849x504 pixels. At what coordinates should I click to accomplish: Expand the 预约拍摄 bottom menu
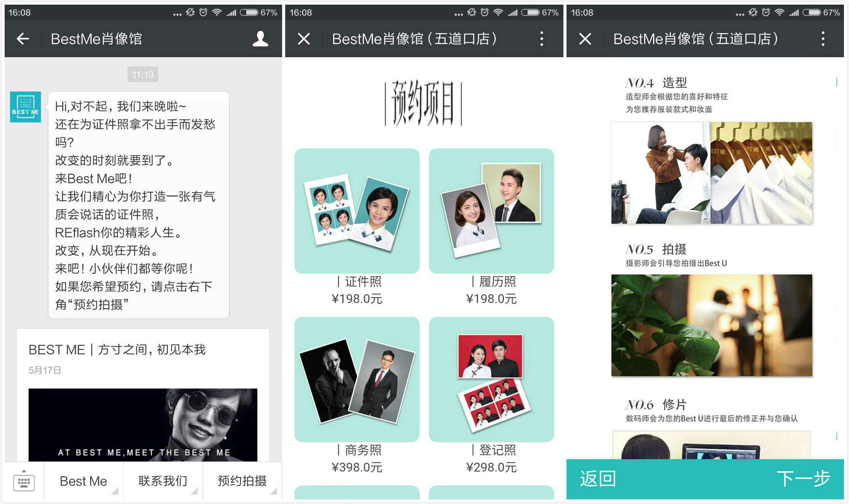242,481
